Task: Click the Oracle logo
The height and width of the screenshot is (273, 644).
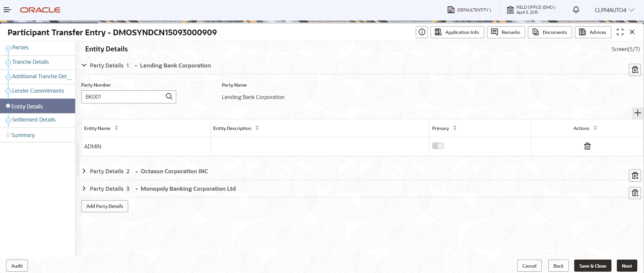Action: click(40, 10)
